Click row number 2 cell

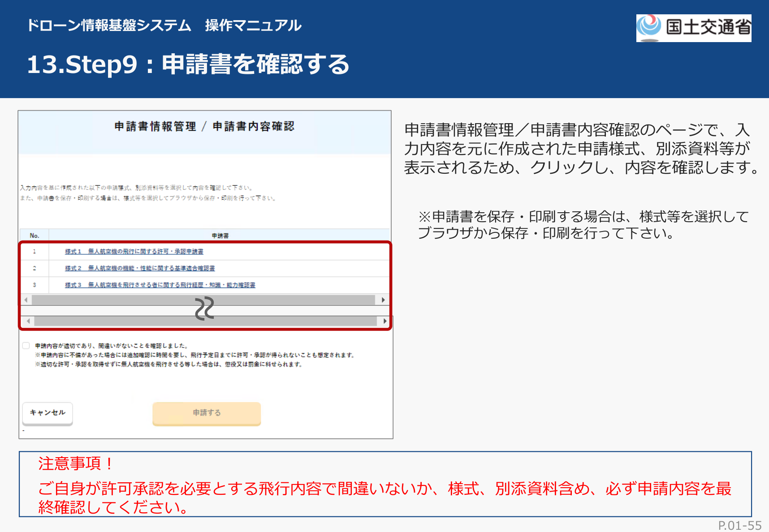pyautogui.click(x=35, y=268)
